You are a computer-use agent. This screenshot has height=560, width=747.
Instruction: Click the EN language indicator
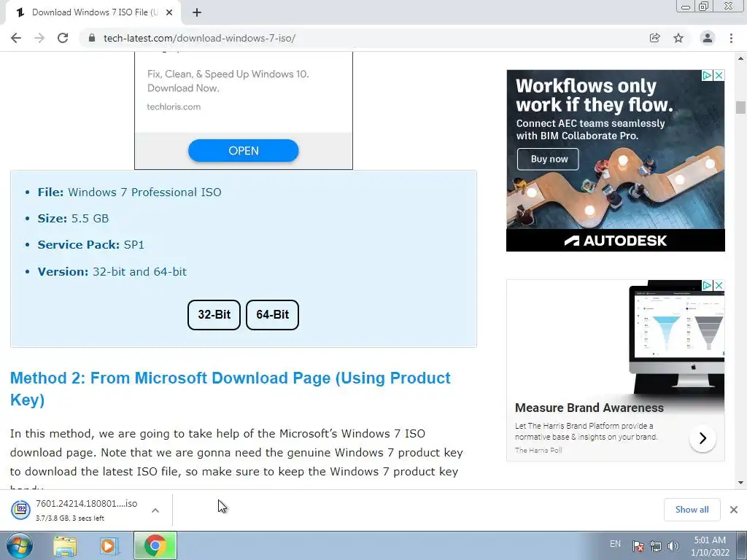[615, 544]
